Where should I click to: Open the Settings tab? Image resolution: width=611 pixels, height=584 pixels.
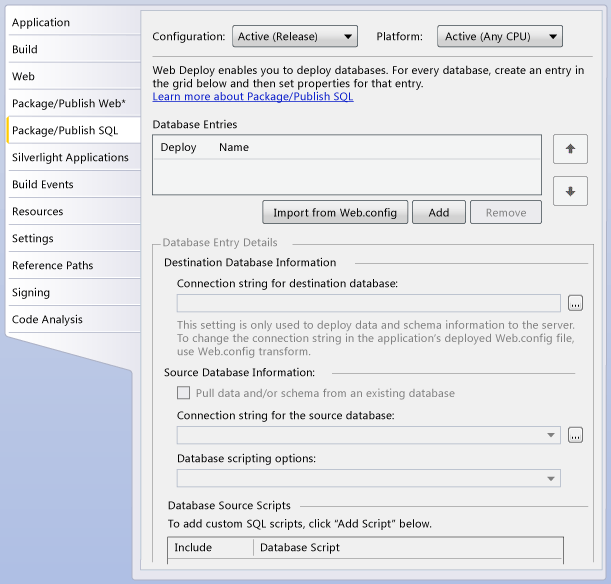[x=74, y=238]
